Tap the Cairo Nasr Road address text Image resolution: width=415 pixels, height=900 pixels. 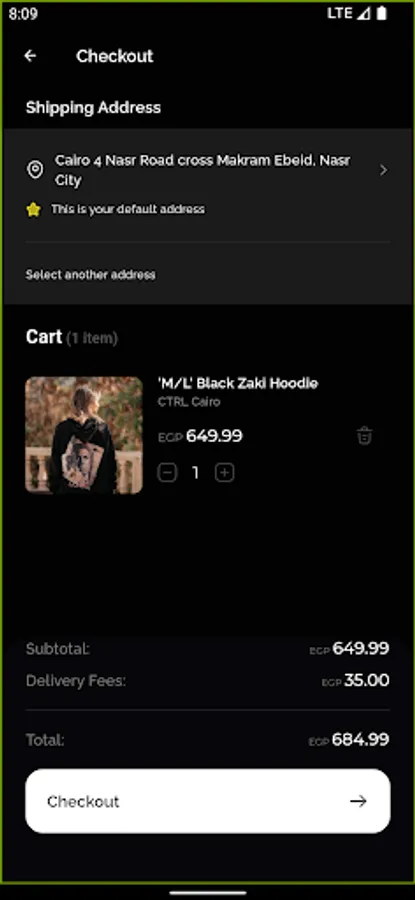tap(203, 170)
